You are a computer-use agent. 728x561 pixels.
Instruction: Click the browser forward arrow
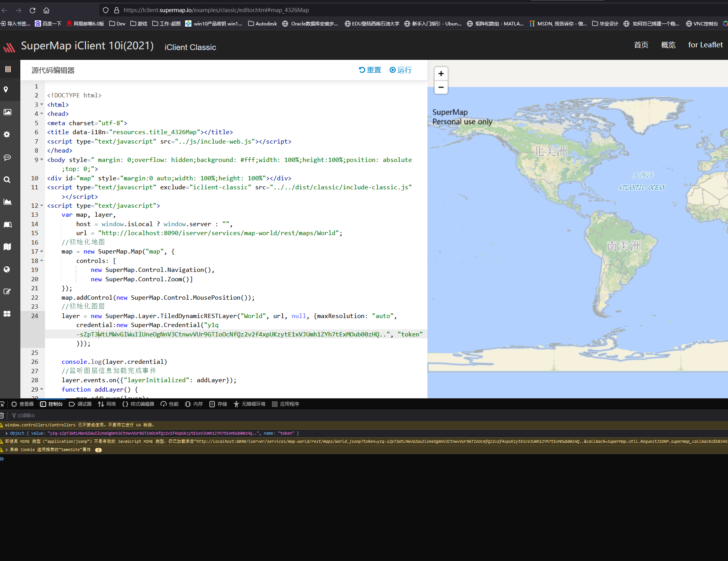point(18,10)
